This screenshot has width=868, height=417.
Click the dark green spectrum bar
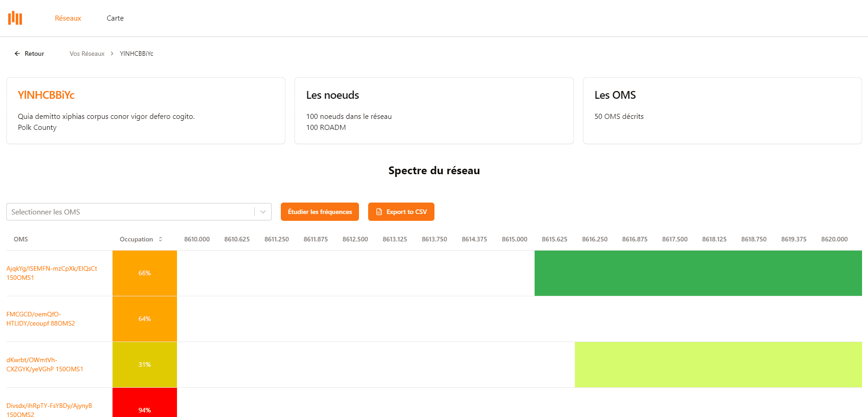pos(698,273)
